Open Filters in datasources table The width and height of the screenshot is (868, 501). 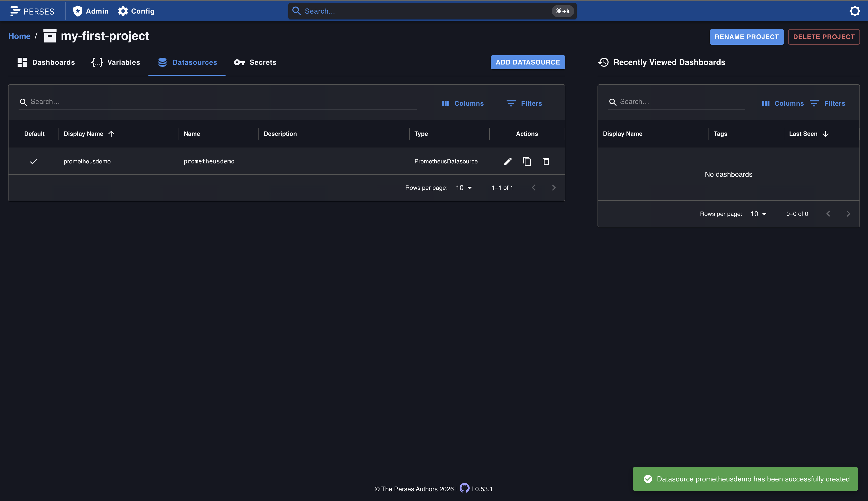click(524, 103)
